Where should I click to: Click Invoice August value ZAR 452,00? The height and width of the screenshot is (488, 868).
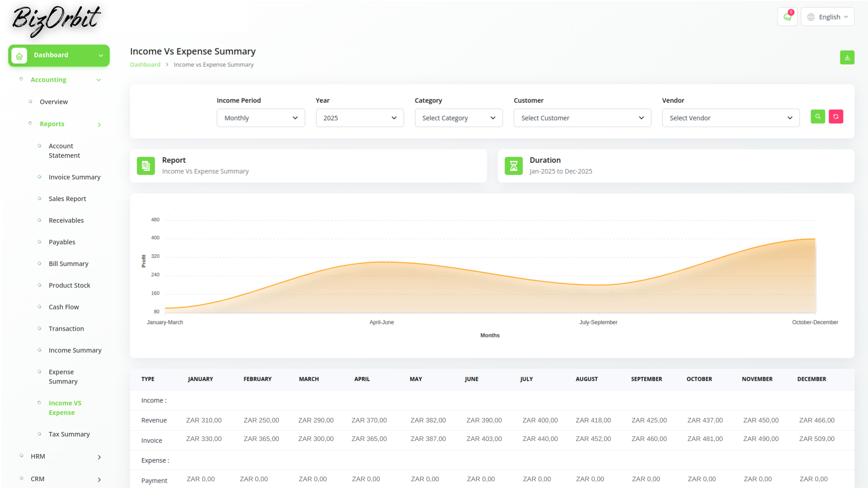coord(593,439)
